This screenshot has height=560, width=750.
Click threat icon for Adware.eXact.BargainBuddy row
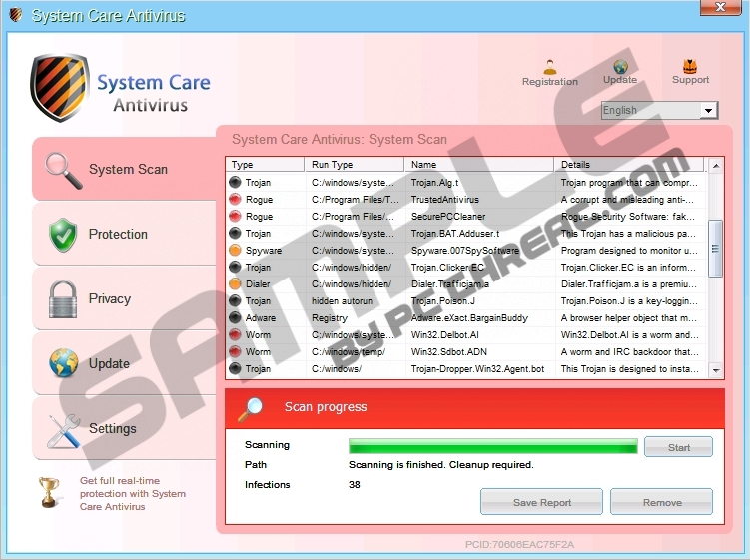(x=235, y=318)
